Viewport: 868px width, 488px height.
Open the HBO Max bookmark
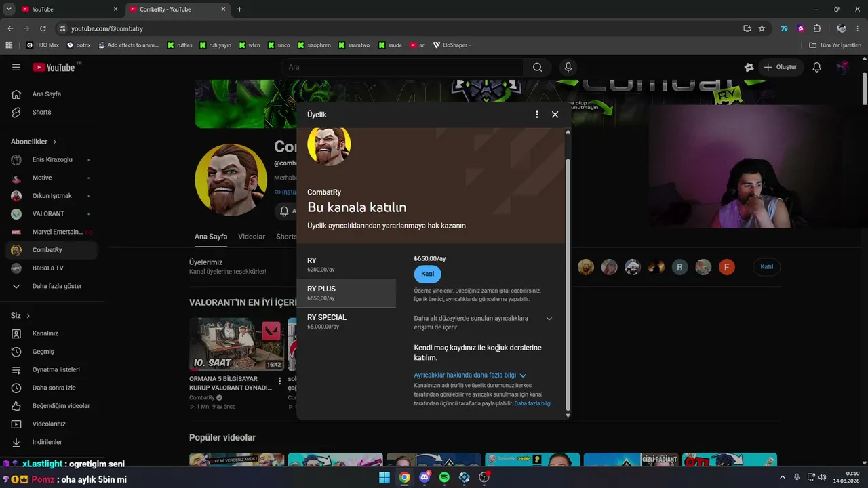42,45
